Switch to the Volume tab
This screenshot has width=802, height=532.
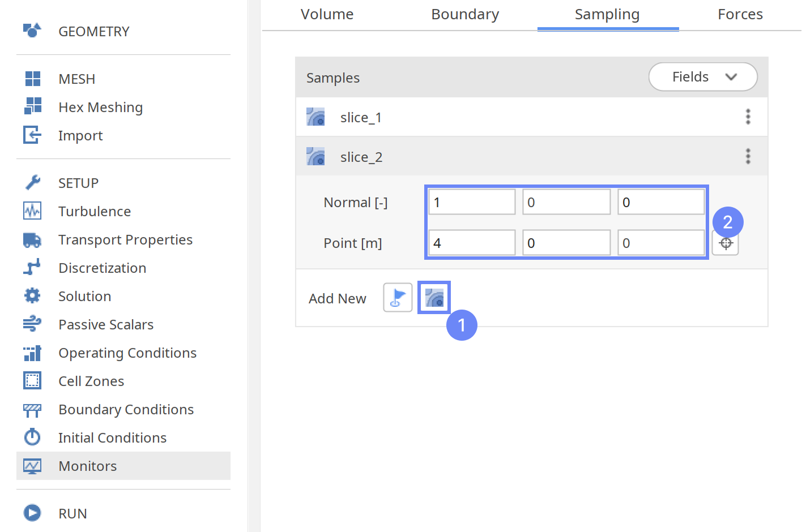click(x=327, y=15)
